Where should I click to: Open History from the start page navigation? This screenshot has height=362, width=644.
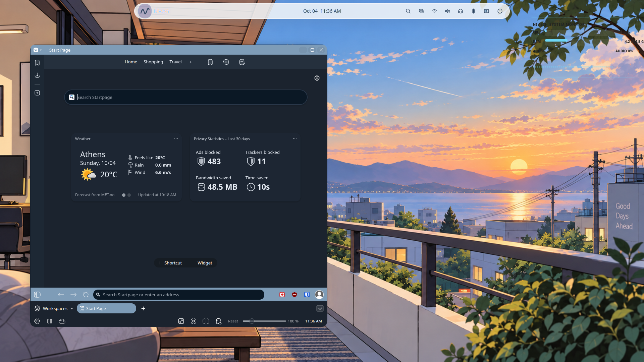pos(226,62)
